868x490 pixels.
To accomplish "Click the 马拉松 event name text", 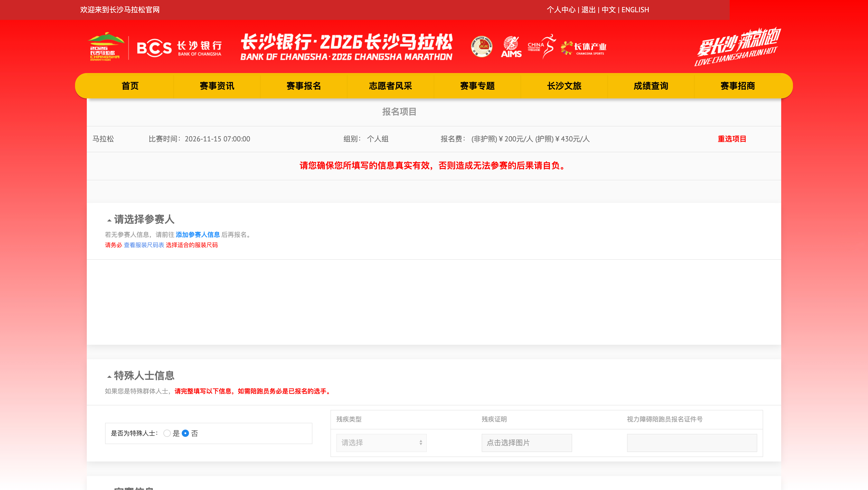I will [103, 139].
